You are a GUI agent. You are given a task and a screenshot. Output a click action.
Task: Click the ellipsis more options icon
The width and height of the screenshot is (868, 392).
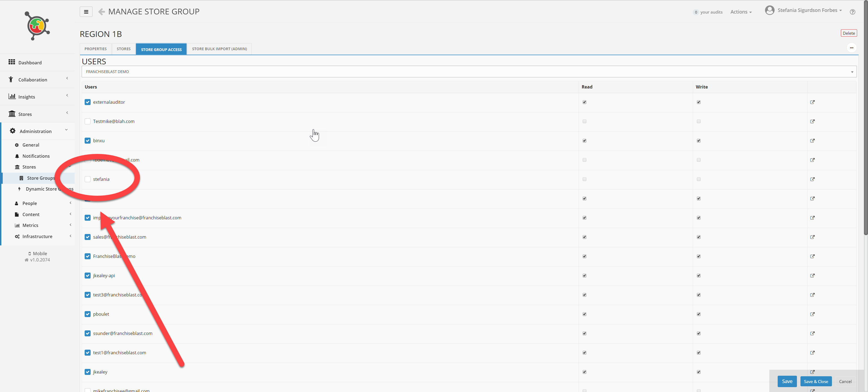(x=851, y=48)
